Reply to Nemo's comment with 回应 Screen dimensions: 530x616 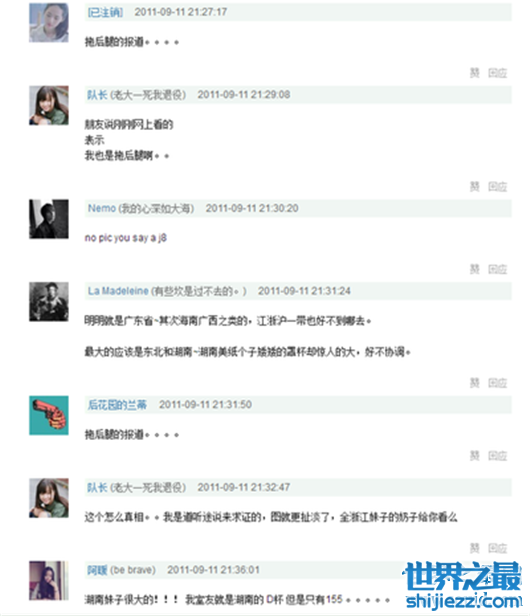pyautogui.click(x=497, y=269)
